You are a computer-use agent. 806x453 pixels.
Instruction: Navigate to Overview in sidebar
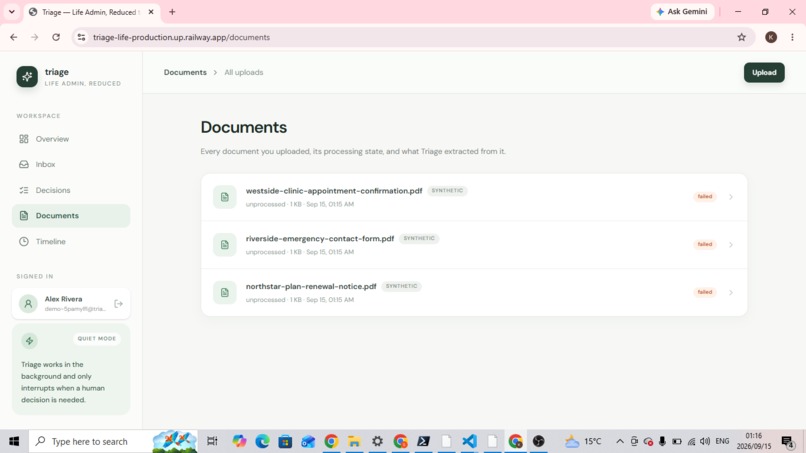71,139
